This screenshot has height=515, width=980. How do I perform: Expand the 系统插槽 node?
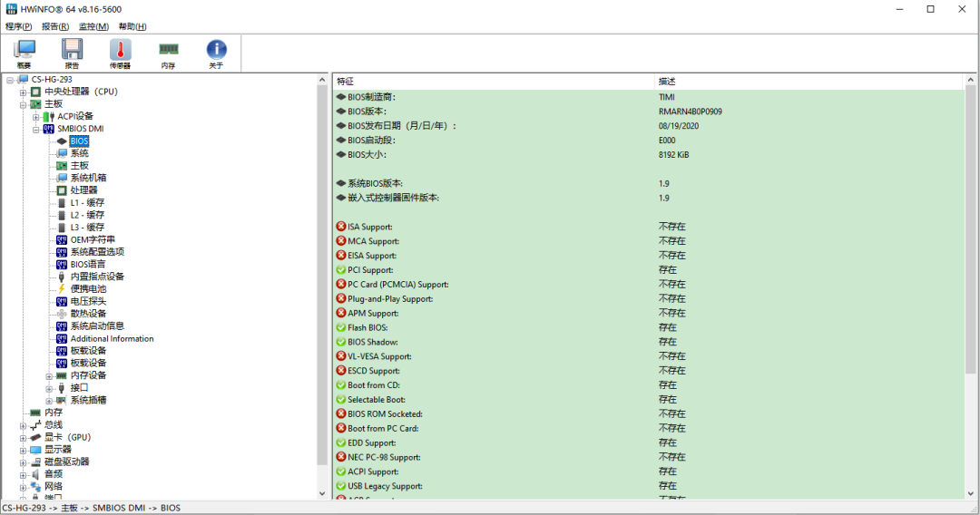point(49,401)
